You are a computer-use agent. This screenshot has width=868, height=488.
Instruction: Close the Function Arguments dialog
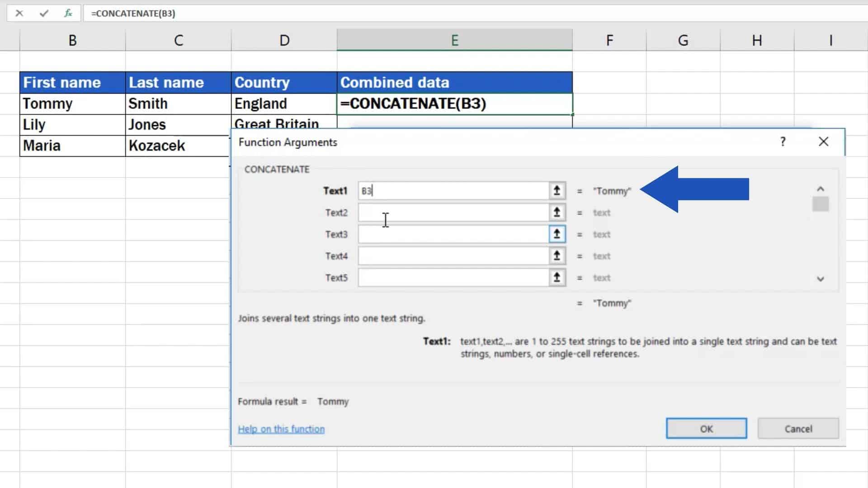click(x=824, y=141)
